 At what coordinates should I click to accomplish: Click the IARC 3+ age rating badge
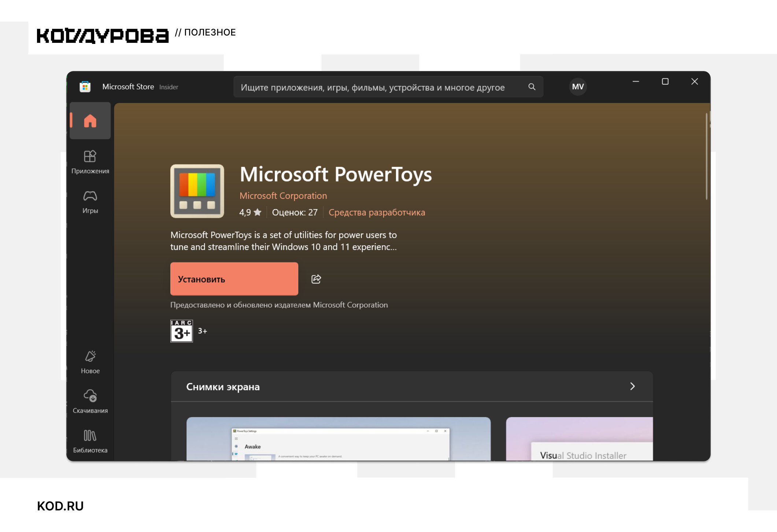[x=182, y=331]
